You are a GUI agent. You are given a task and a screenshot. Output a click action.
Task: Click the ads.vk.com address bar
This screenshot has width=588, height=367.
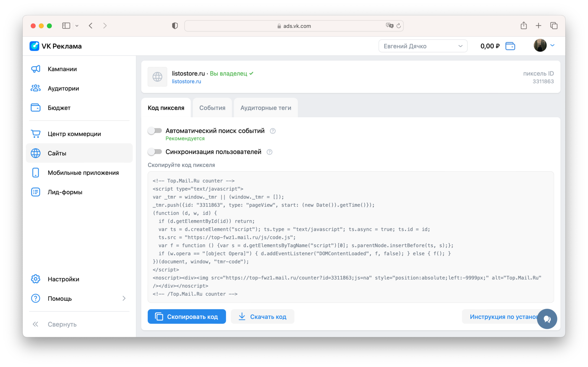[294, 26]
